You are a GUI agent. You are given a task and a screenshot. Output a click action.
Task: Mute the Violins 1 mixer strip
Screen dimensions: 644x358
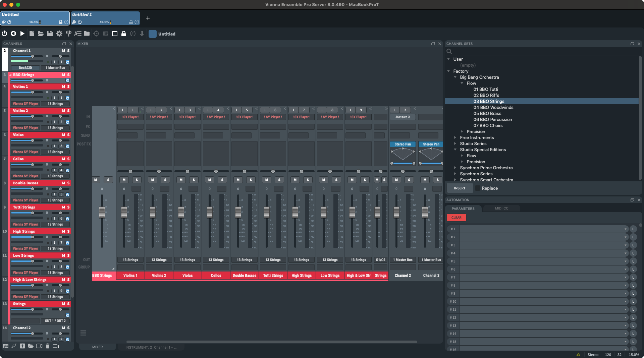coord(124,180)
